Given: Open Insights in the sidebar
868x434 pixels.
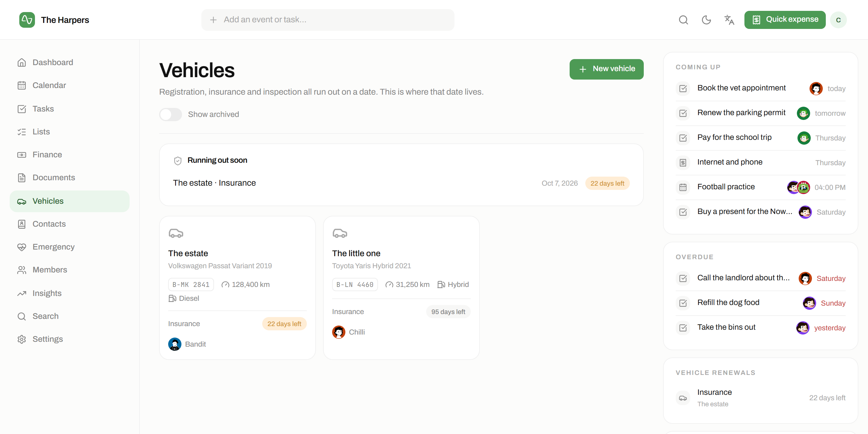Looking at the screenshot, I should click(69, 293).
